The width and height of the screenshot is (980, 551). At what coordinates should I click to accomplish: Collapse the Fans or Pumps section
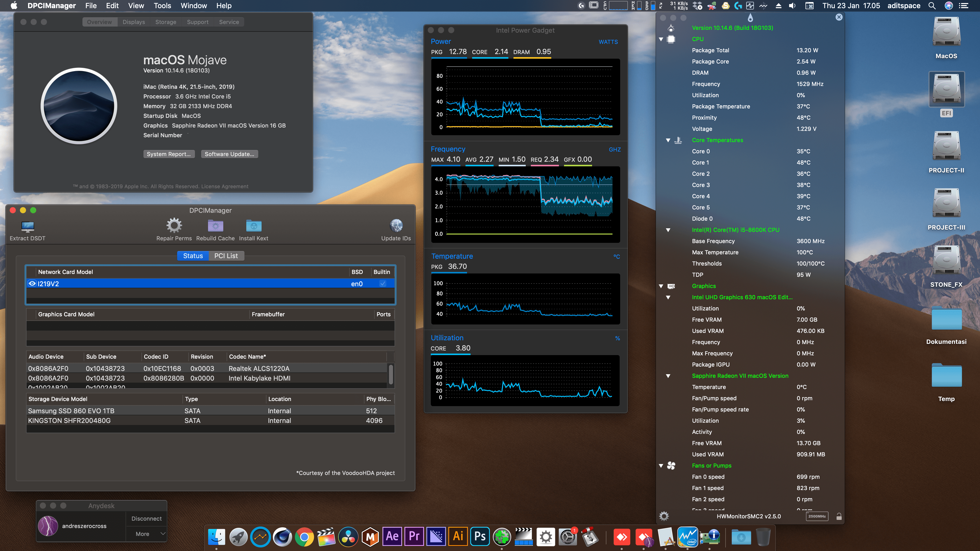661,466
